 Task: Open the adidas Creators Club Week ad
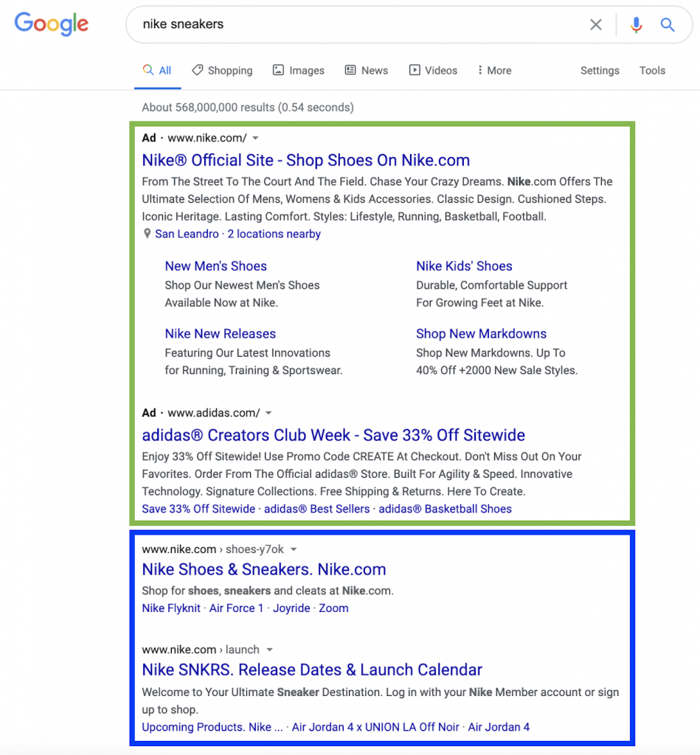[333, 435]
